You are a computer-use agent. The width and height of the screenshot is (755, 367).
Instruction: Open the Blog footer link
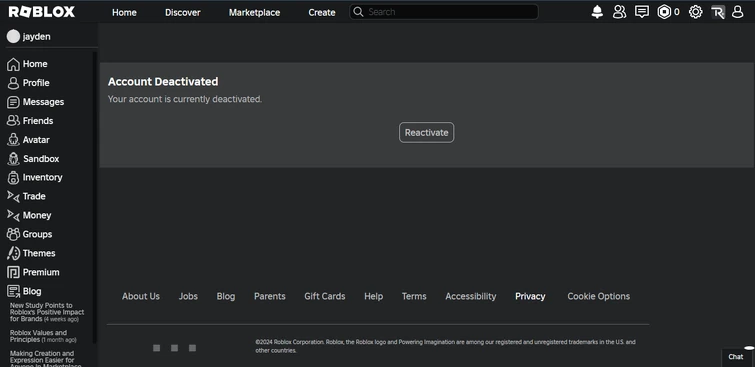pos(226,297)
